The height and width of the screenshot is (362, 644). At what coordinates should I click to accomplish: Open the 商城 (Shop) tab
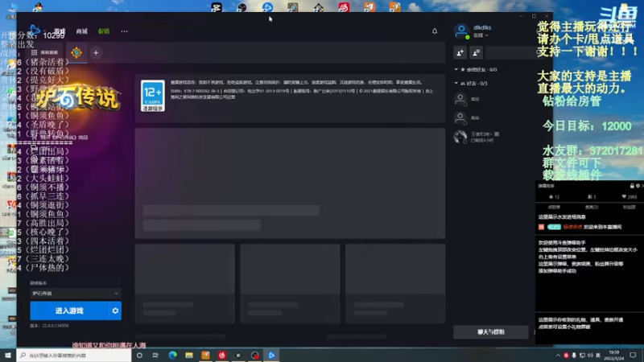point(82,31)
